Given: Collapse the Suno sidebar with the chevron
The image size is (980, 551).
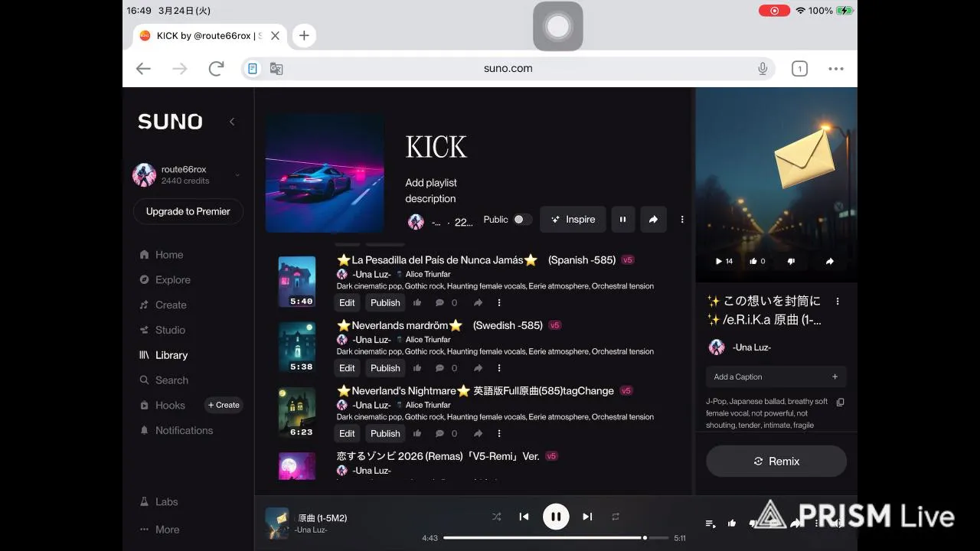Looking at the screenshot, I should tap(232, 122).
